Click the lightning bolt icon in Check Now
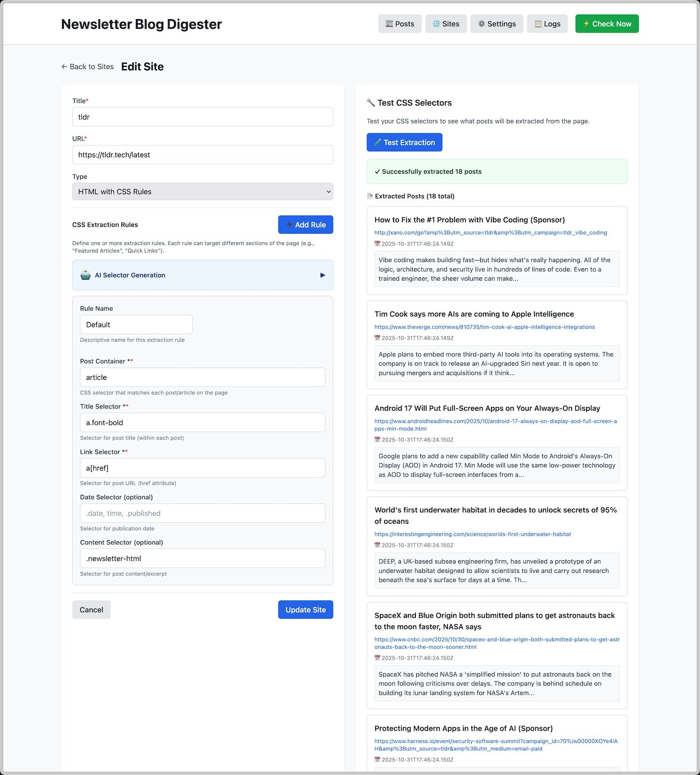Viewport: 700px width, 775px height. click(x=586, y=24)
